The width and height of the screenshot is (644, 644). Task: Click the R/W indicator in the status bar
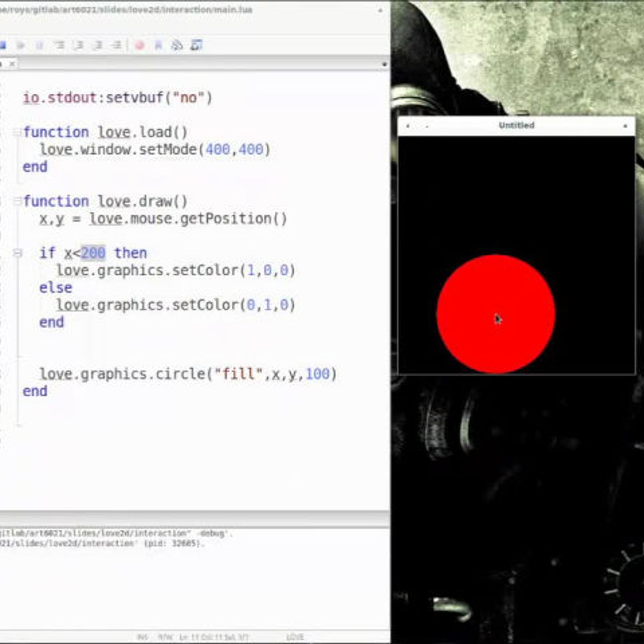coord(165,637)
